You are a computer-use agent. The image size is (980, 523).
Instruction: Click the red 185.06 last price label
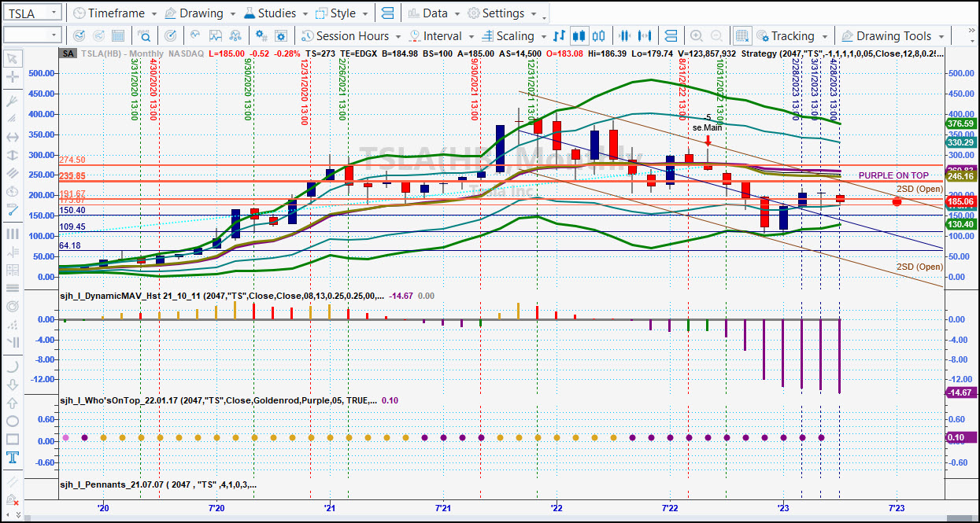coord(961,201)
